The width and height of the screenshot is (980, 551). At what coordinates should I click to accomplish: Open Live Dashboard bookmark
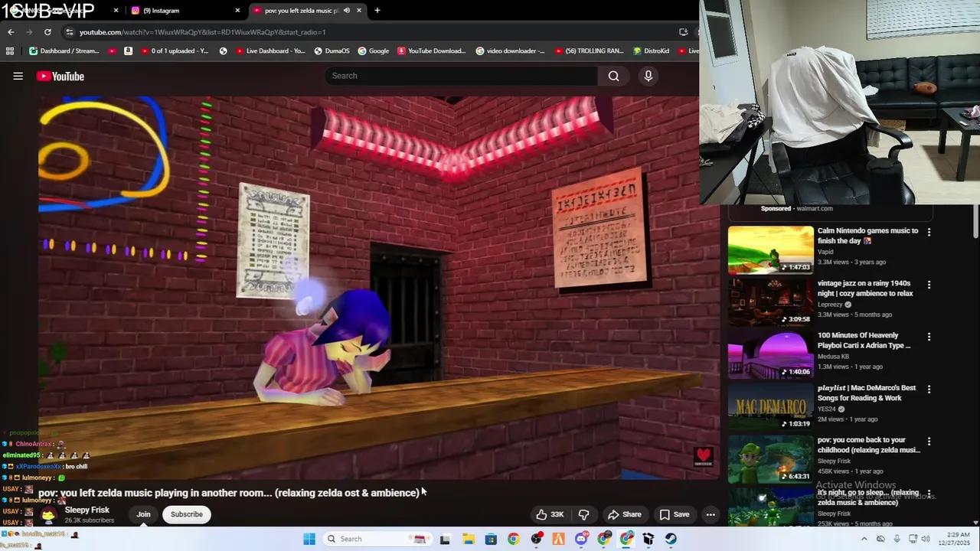click(x=270, y=51)
